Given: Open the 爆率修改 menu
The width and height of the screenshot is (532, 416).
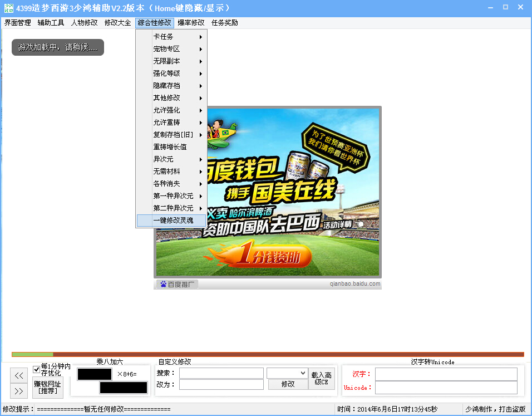Looking at the screenshot, I should [191, 23].
